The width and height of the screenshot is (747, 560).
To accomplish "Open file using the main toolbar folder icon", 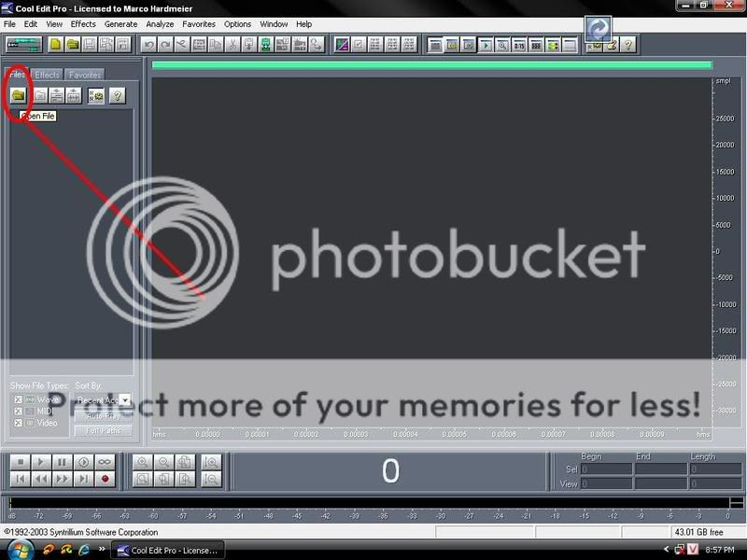I will pos(73,45).
